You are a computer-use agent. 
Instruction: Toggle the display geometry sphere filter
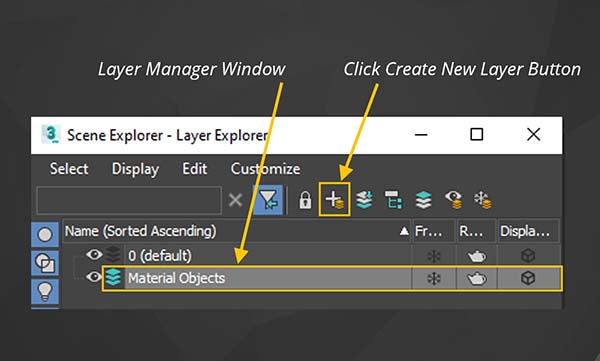[45, 234]
